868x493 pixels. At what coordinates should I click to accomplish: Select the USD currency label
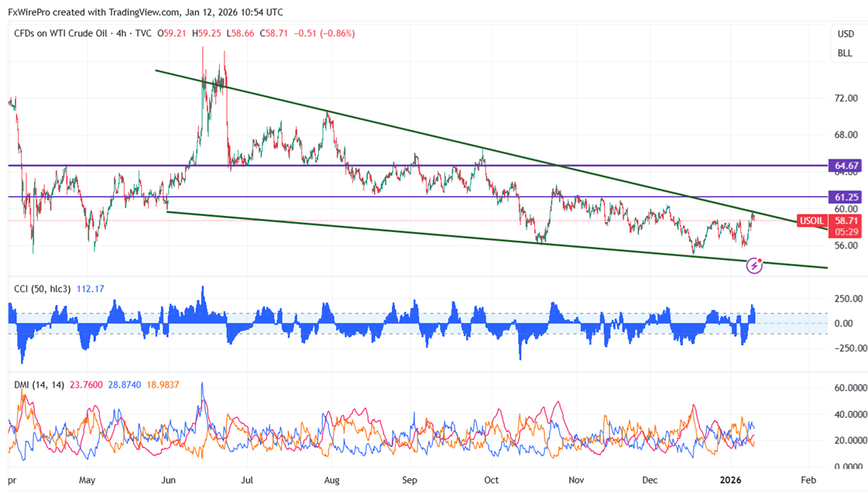click(846, 34)
